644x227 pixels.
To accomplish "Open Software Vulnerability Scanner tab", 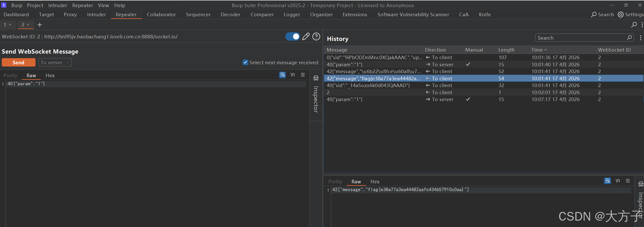I will click(x=413, y=14).
